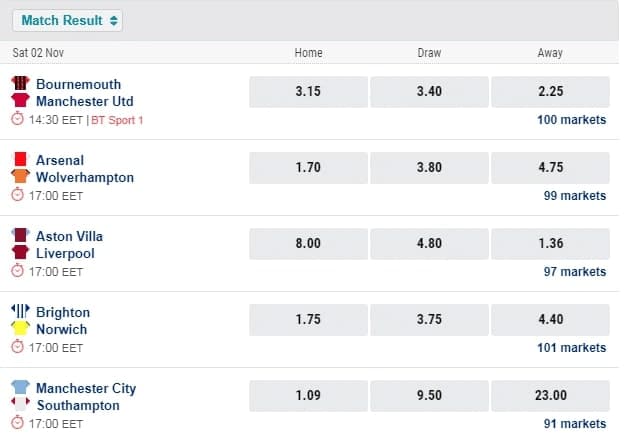This screenshot has height=442, width=630.
Task: Click the Bournemouth team shirt icon
Action: click(19, 83)
